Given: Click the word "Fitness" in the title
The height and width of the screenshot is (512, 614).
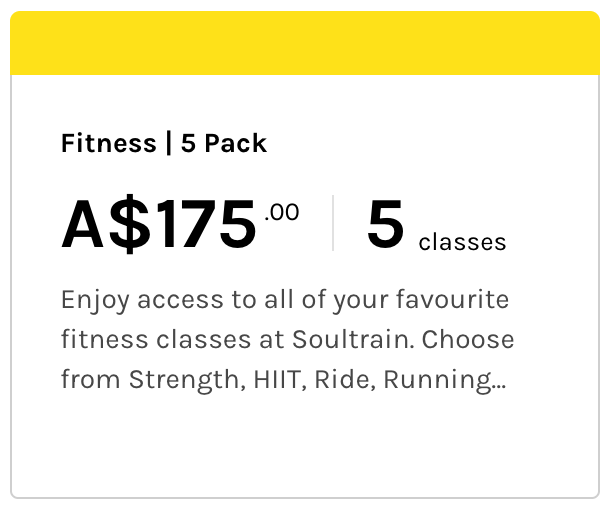Looking at the screenshot, I should (x=108, y=144).
